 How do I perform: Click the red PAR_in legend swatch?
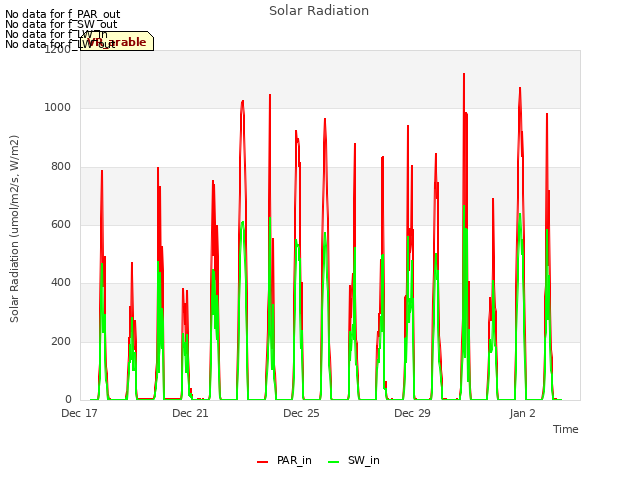point(262,462)
